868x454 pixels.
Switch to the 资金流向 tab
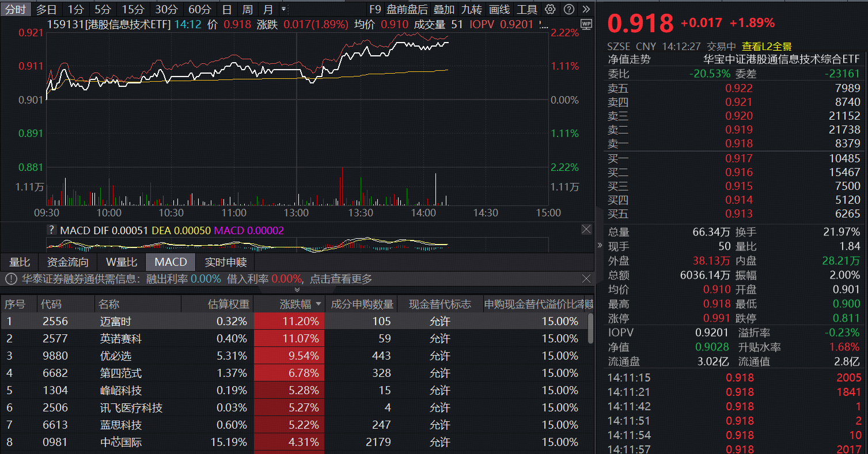(67, 262)
